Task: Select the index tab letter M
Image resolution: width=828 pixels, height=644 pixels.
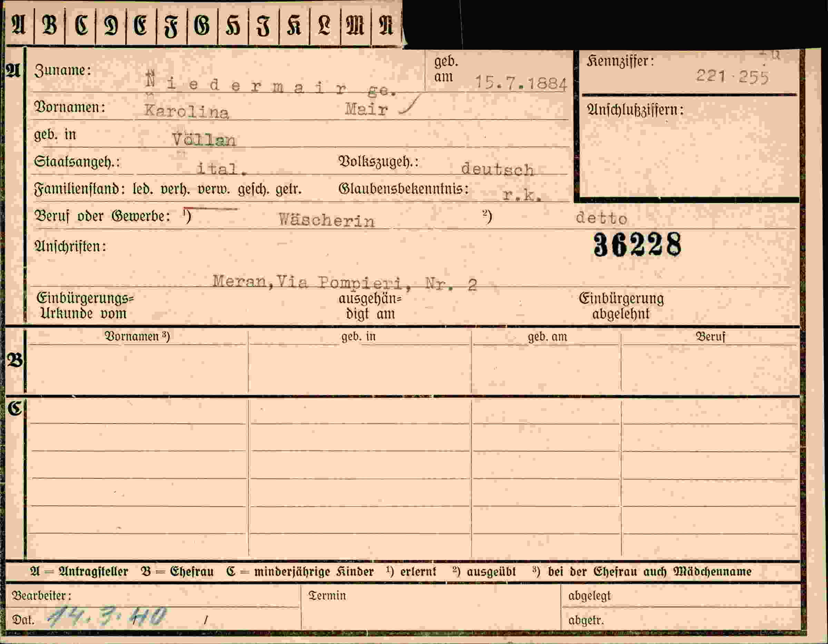Action: click(x=355, y=26)
